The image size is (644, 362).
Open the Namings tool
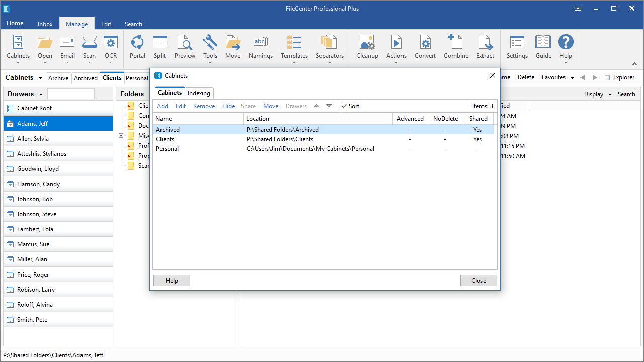click(x=261, y=47)
